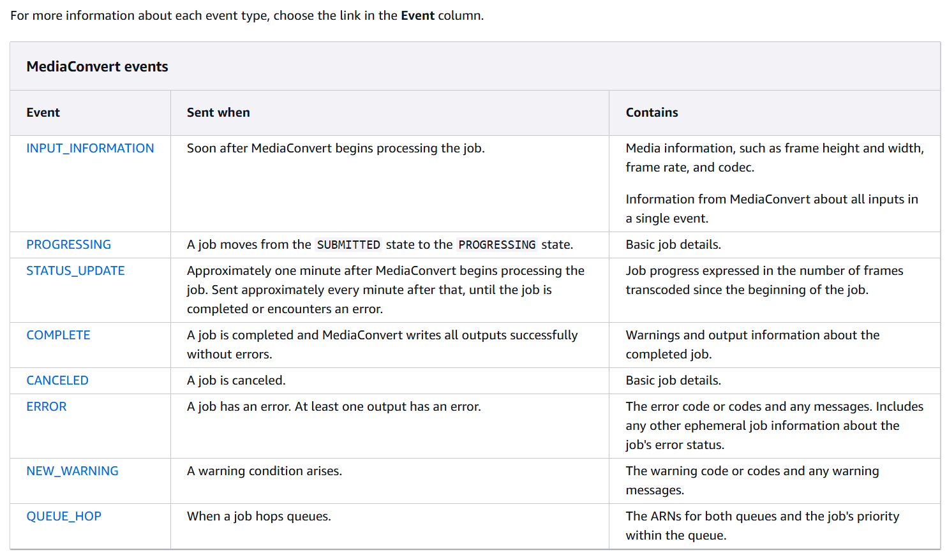This screenshot has width=947, height=560.
Task: Open the CANCELED event link
Action: (57, 380)
